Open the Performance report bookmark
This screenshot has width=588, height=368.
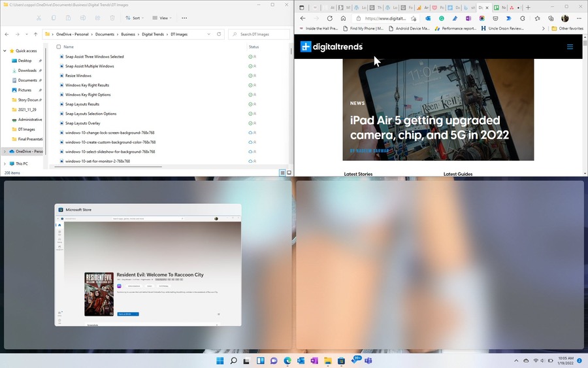coord(455,29)
